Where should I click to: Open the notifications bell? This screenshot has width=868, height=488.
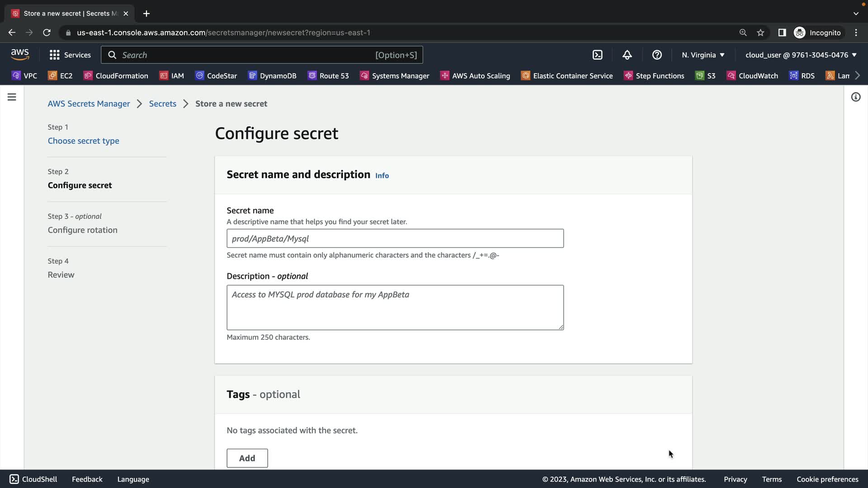(627, 55)
